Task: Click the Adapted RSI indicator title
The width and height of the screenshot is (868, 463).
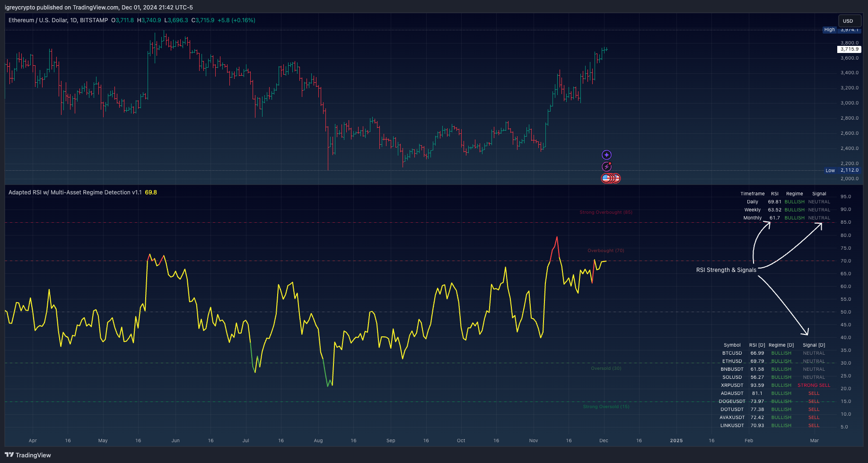Action: (75, 192)
